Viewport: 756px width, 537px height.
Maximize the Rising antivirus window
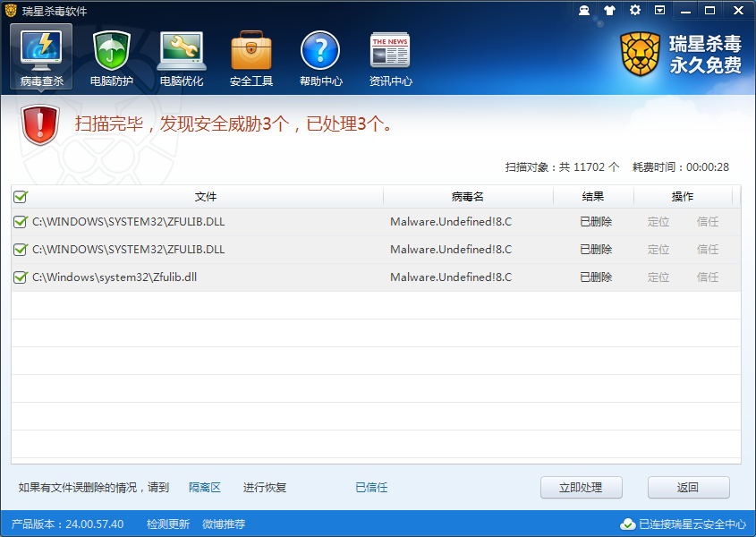(709, 11)
